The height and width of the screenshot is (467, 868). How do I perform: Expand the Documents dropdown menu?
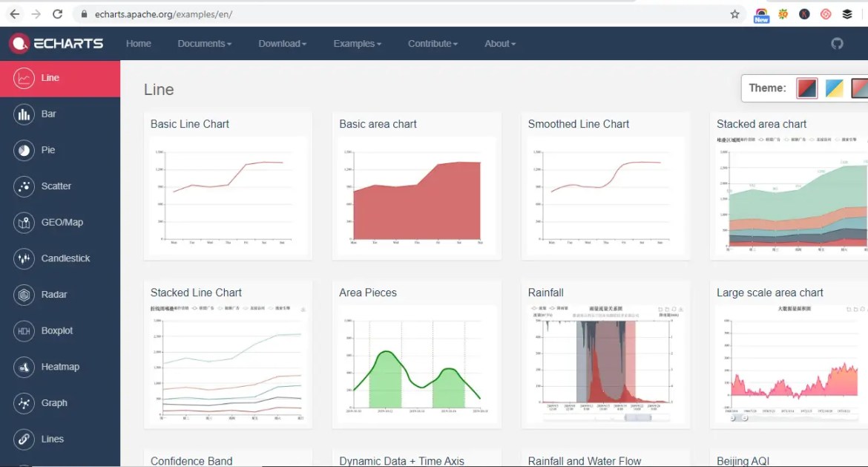pyautogui.click(x=204, y=43)
